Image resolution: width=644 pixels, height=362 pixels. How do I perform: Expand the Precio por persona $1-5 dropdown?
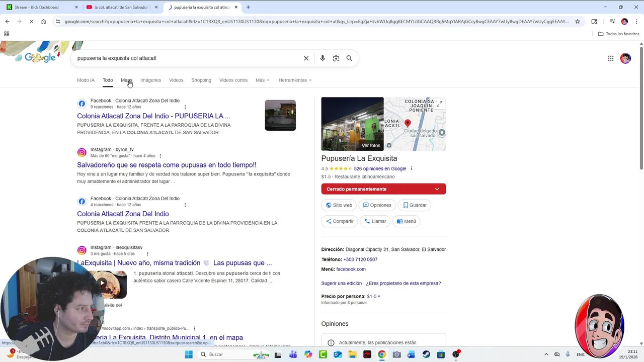point(373,297)
